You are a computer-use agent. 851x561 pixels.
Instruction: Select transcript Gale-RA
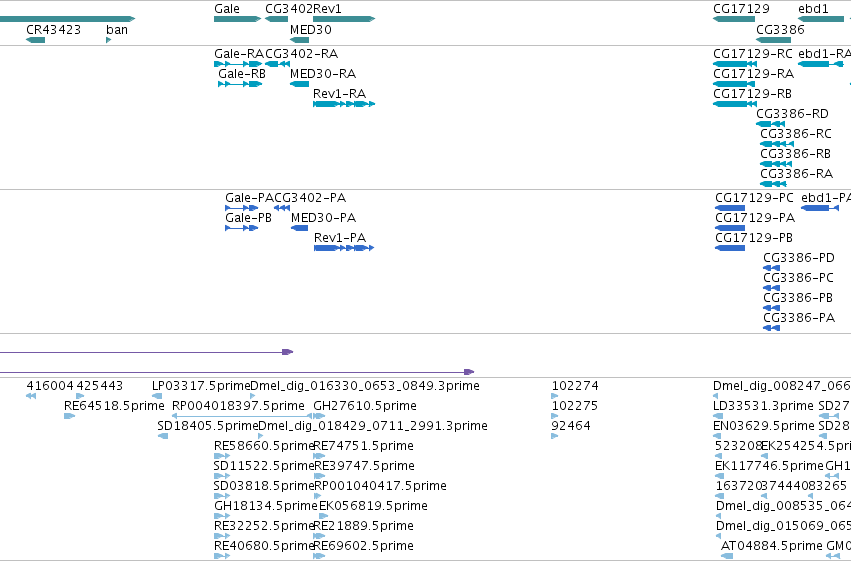[238, 64]
